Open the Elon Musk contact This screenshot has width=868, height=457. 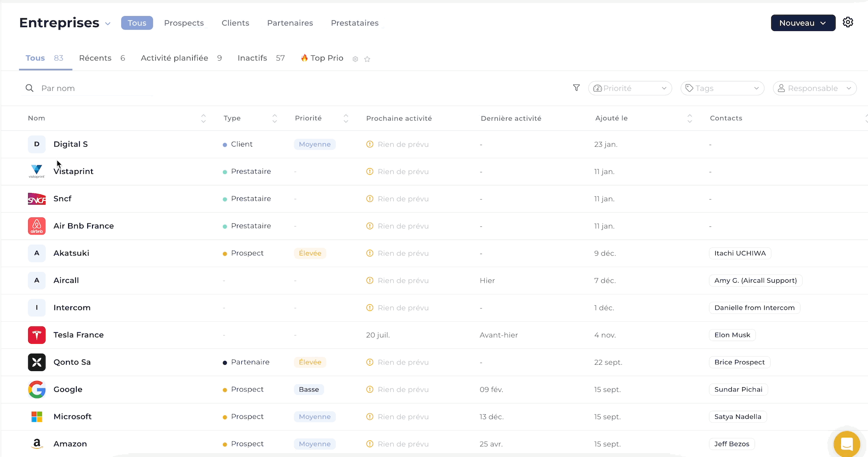(x=732, y=335)
